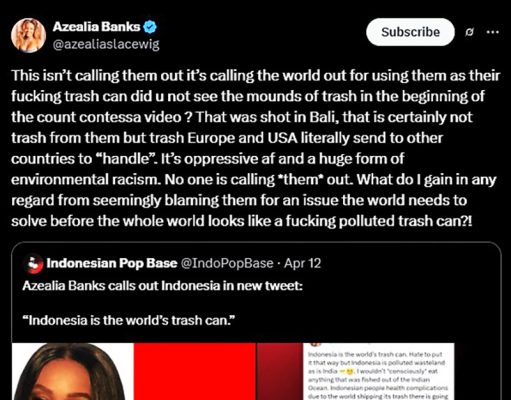The height and width of the screenshot is (400, 511).
Task: Click the Subscribe button
Action: point(410,32)
